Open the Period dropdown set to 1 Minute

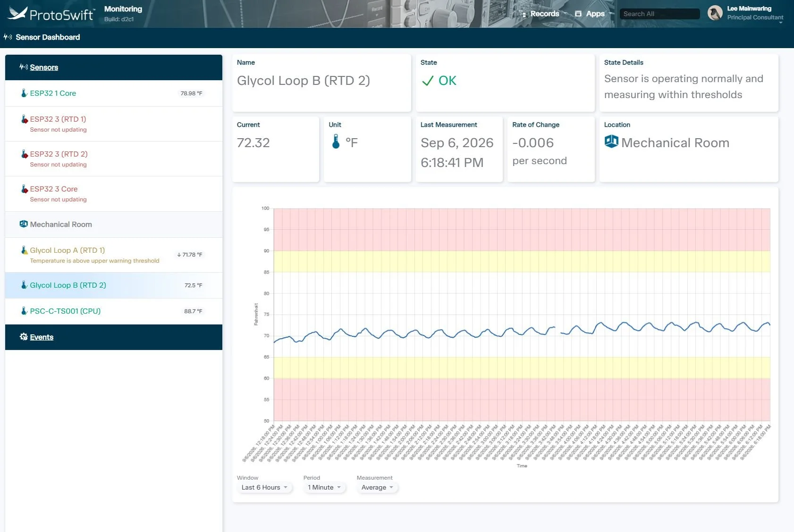click(x=324, y=488)
